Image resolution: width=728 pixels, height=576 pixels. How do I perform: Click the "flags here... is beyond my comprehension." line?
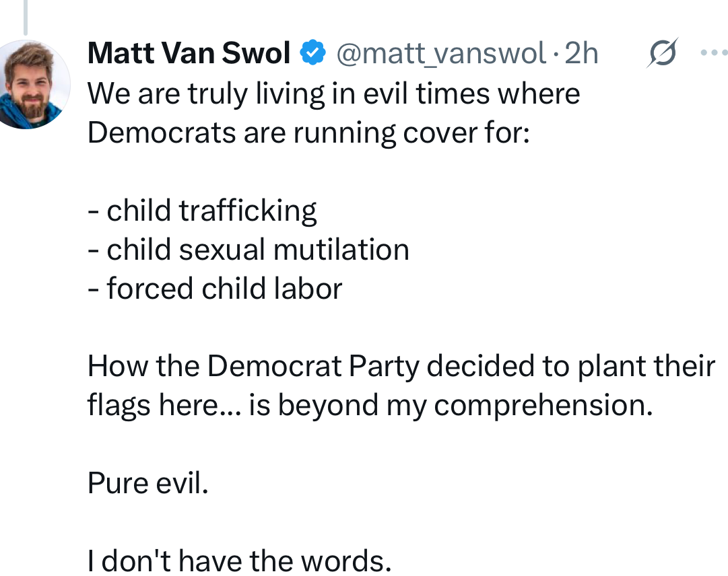tap(370, 406)
